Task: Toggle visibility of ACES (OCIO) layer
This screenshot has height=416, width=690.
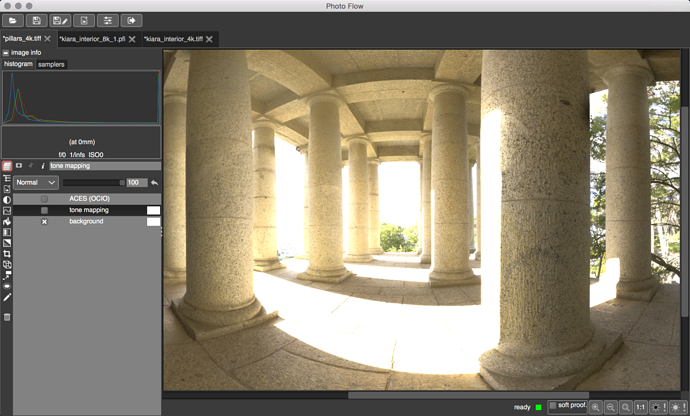Action: coord(44,199)
